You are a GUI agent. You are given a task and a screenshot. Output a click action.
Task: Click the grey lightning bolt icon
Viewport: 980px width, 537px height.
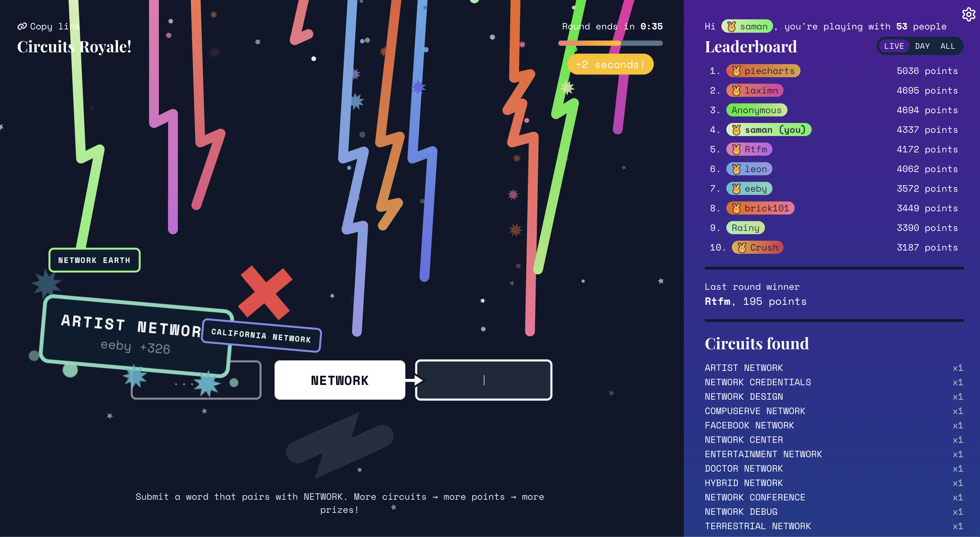340,445
